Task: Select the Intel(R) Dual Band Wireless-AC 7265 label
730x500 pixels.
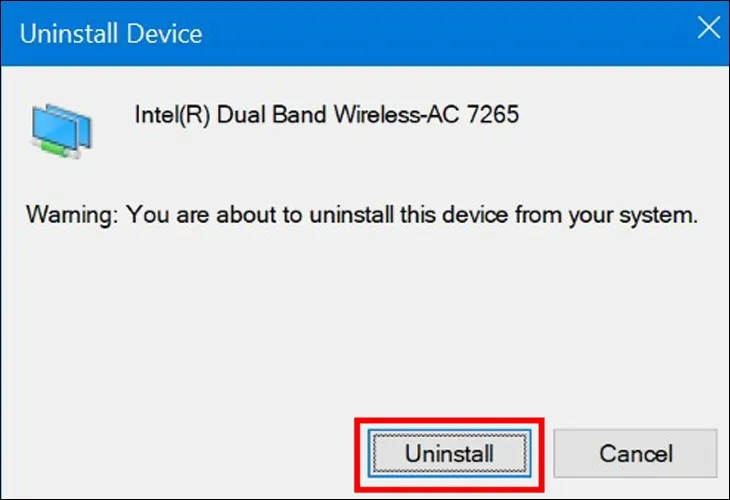Action: point(326,115)
